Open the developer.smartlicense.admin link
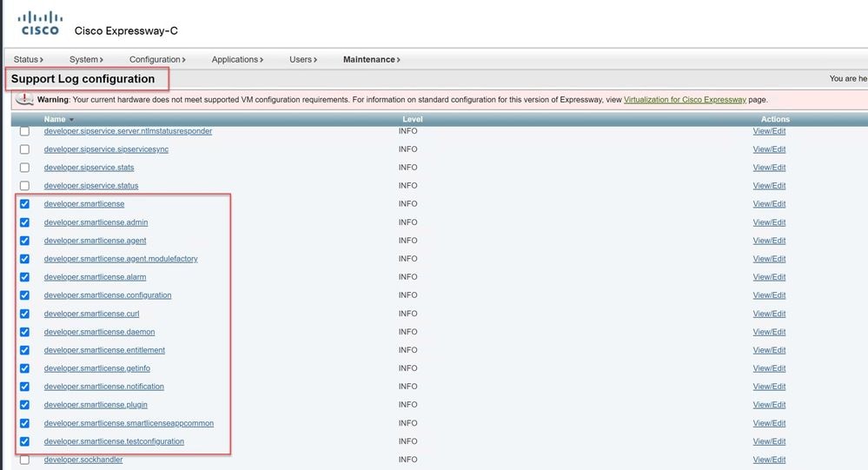Viewport: 868px width, 470px height. tap(96, 222)
